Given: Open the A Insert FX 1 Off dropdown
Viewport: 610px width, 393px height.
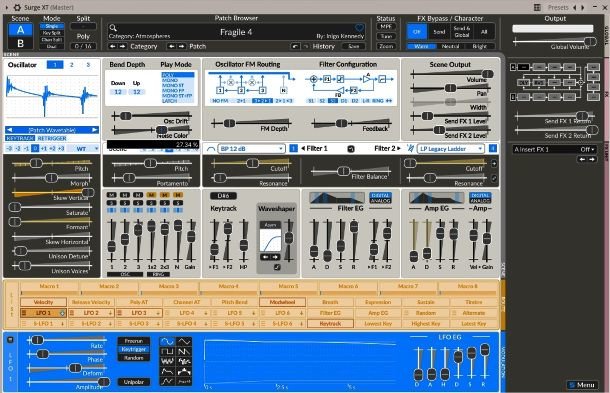Looking at the screenshot, I should tap(554, 149).
